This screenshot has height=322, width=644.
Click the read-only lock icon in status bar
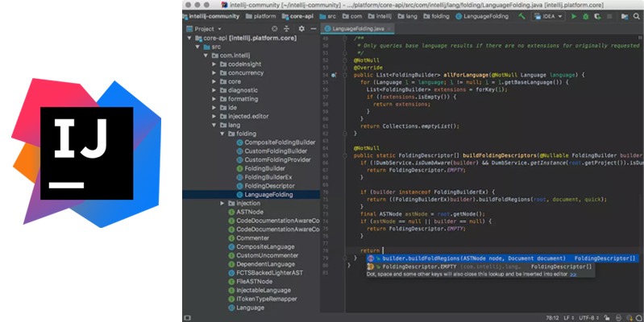[607, 318]
